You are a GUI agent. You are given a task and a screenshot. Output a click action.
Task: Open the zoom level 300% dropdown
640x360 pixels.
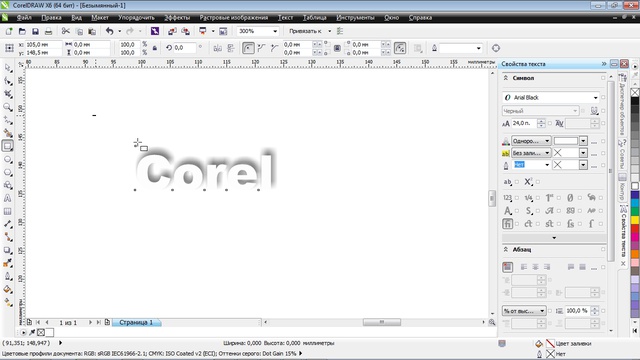[275, 31]
